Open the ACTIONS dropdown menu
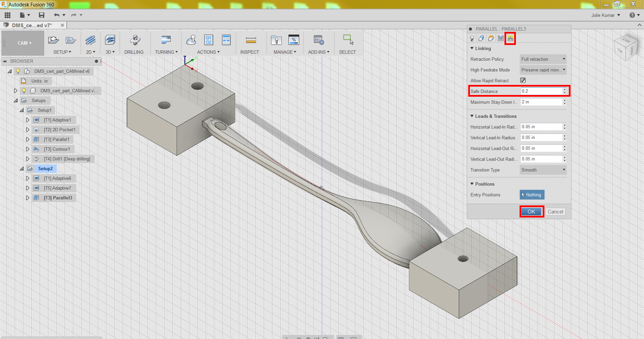Screen dimensions: 644x339 point(208,52)
